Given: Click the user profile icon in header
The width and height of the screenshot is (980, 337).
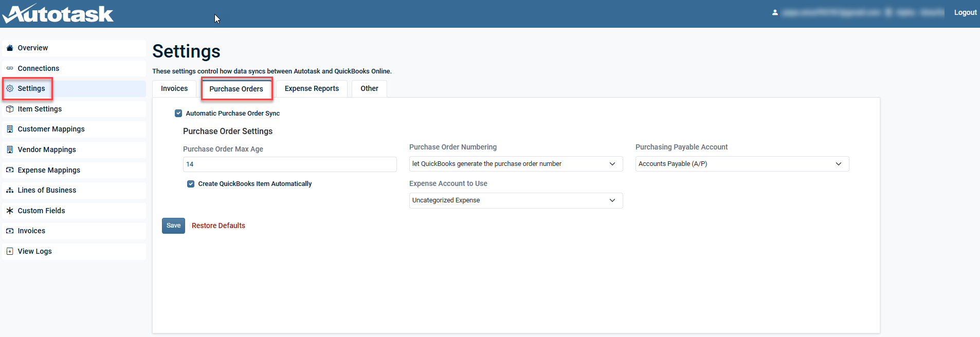Looking at the screenshot, I should point(775,12).
